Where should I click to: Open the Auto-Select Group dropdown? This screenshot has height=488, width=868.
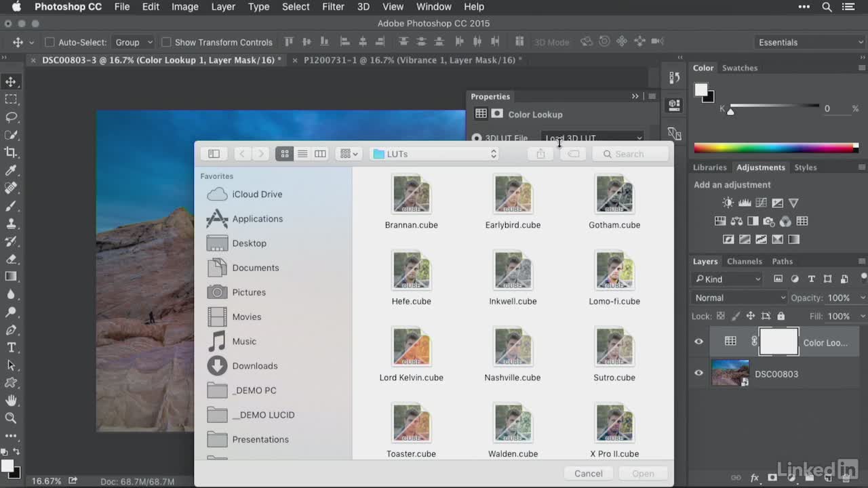133,42
